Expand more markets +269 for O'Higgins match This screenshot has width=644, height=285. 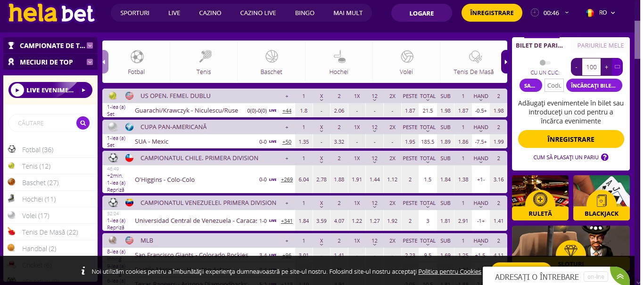287,179
